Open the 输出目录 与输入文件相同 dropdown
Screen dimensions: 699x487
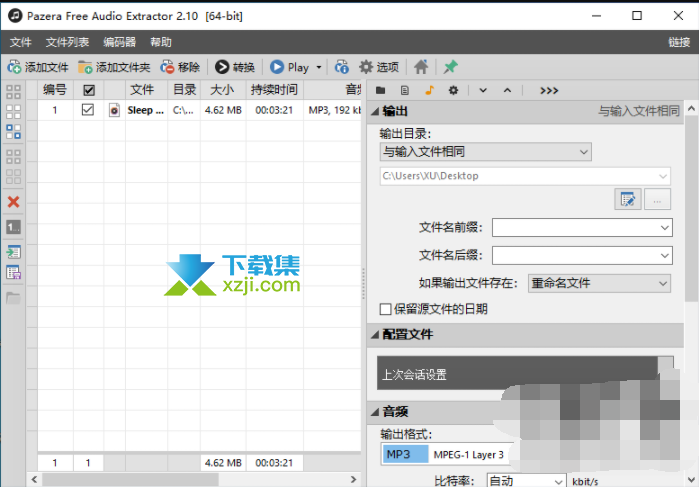pyautogui.click(x=485, y=152)
